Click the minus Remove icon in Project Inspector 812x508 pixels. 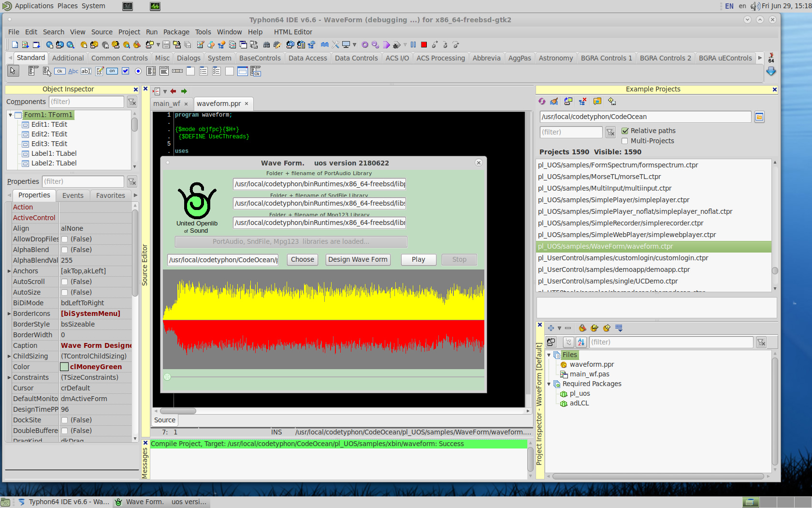click(x=568, y=328)
